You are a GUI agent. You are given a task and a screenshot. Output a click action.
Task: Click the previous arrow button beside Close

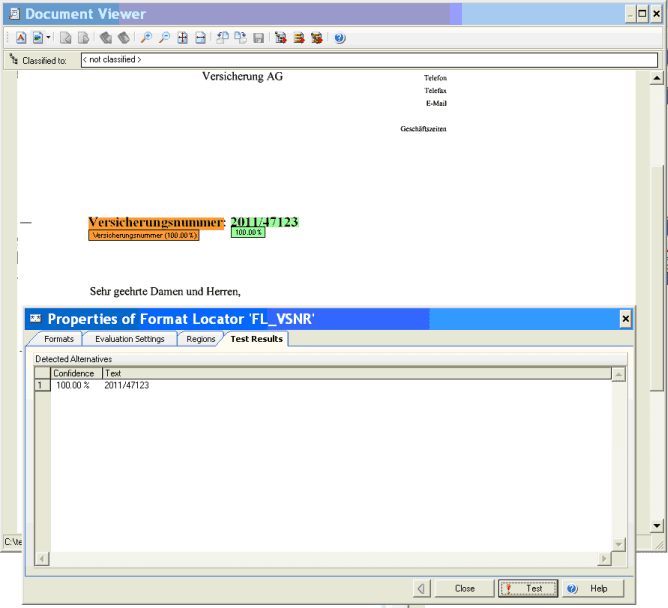point(421,588)
